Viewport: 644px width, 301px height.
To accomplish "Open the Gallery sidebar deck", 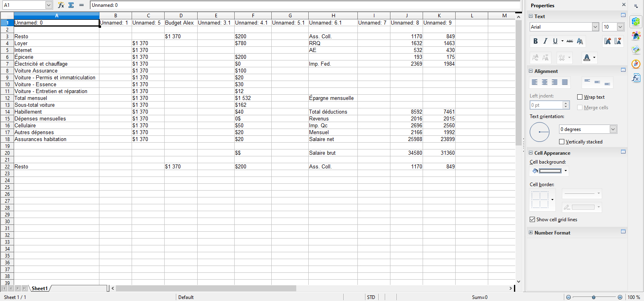I will coord(636,50).
